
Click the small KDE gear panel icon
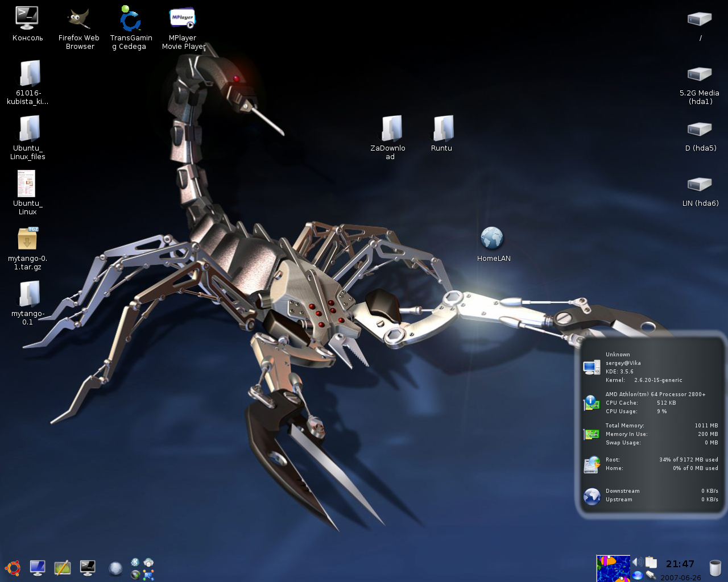(135, 562)
